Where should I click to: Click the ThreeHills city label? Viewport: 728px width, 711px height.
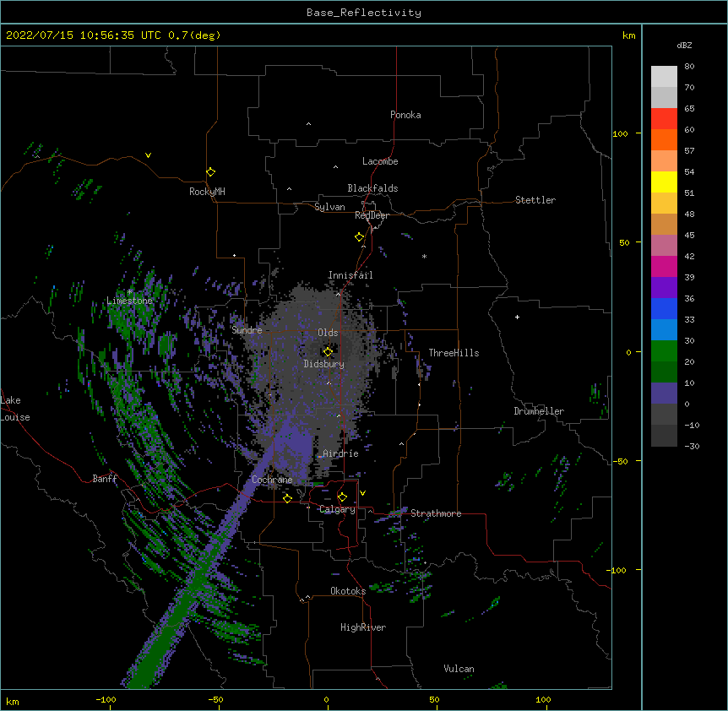click(x=454, y=353)
